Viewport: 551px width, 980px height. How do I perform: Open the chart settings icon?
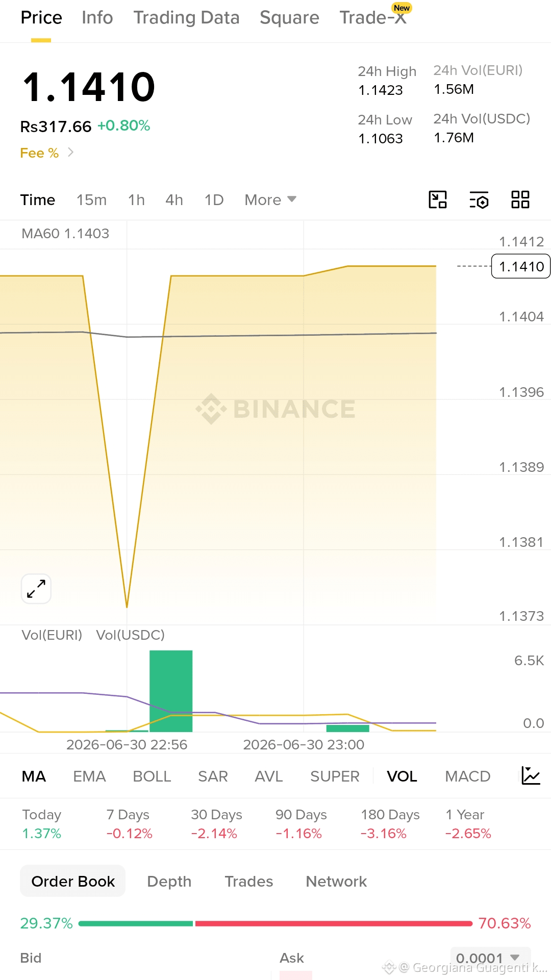479,199
